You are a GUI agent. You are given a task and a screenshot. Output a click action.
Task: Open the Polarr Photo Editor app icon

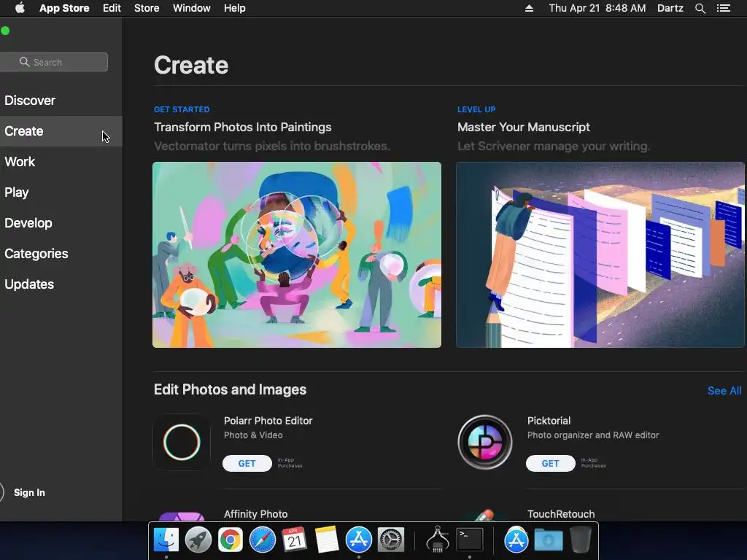tap(182, 442)
